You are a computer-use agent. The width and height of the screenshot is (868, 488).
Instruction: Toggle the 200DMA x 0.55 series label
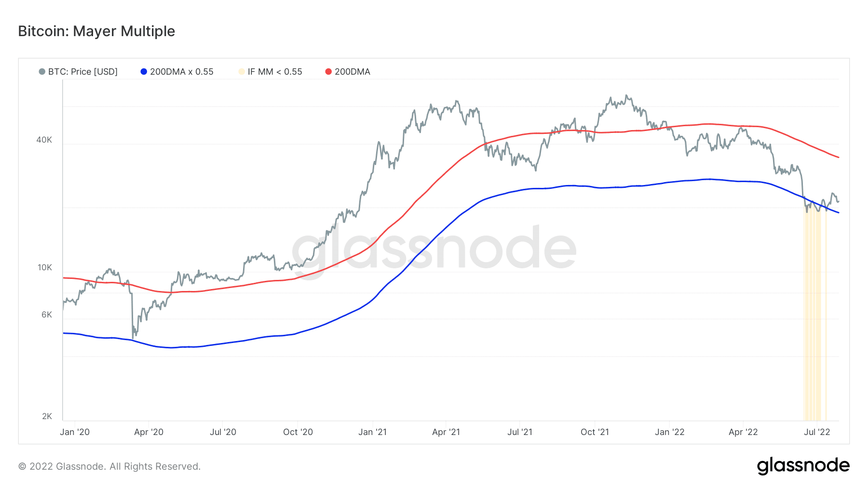[182, 72]
